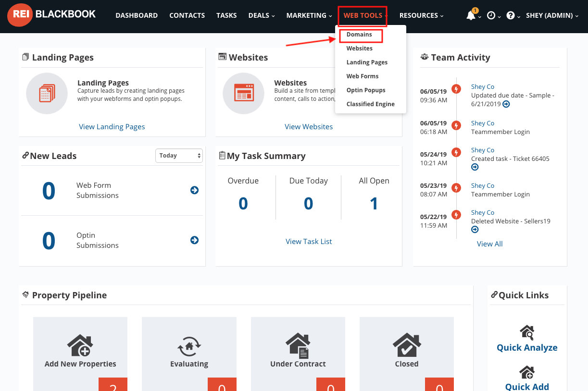Open TASKS in the top navigation
588x391 pixels.
(x=226, y=15)
